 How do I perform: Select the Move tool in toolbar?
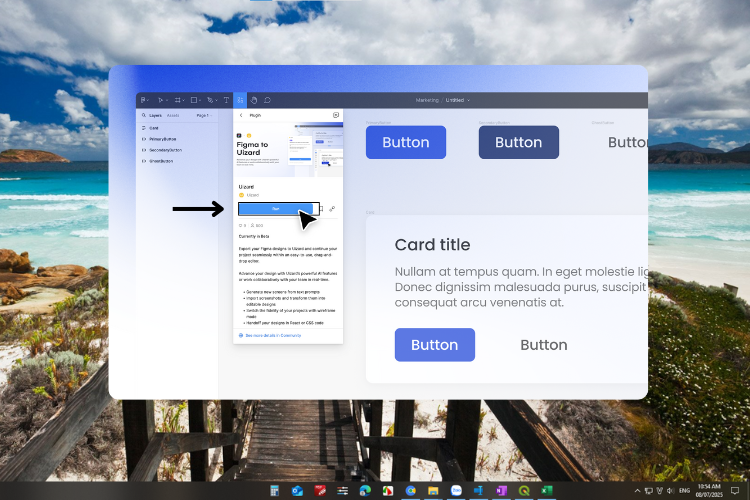[x=160, y=100]
